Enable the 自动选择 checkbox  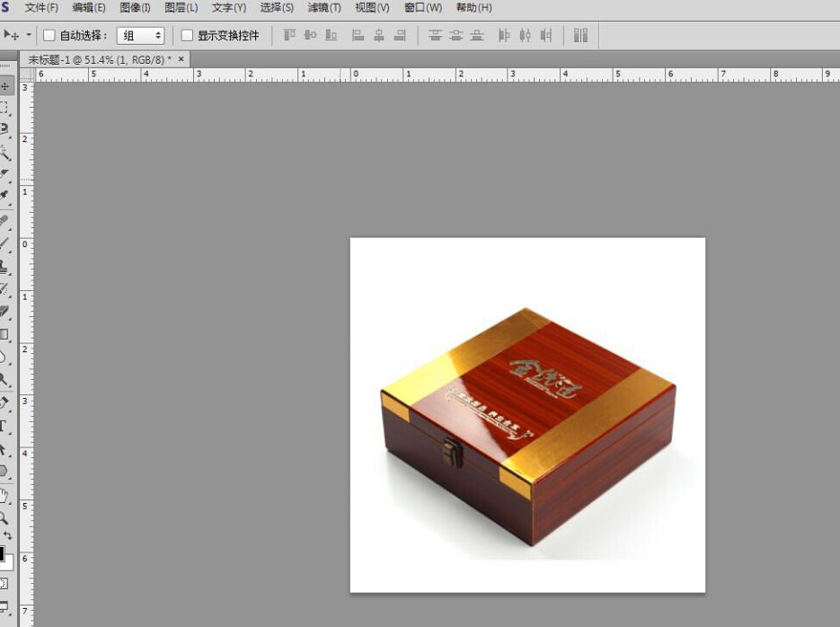[x=49, y=36]
